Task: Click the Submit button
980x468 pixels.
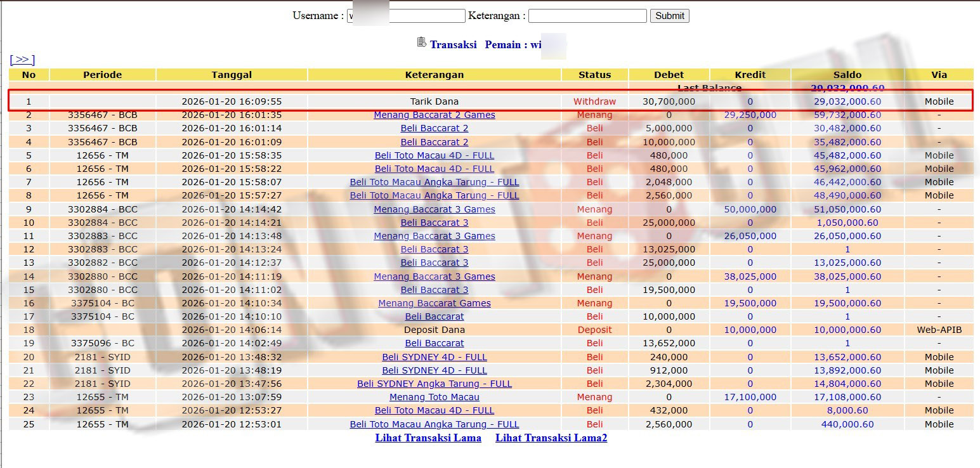Action: pyautogui.click(x=669, y=16)
